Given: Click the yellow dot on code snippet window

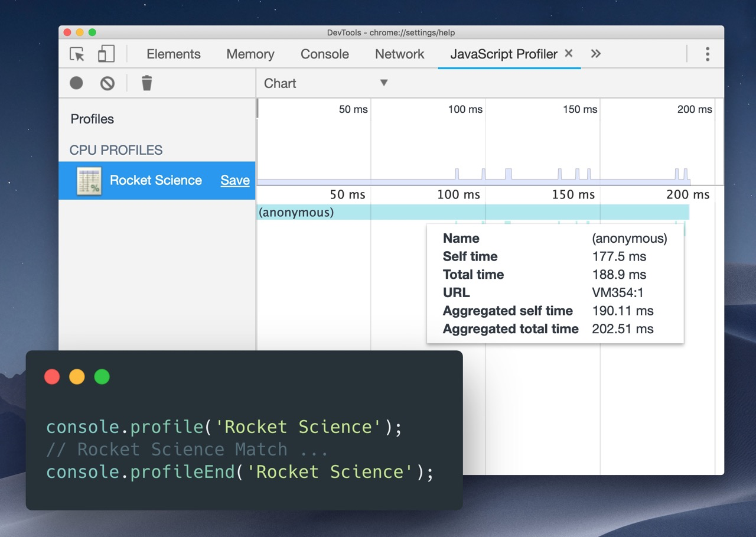Looking at the screenshot, I should (x=77, y=377).
